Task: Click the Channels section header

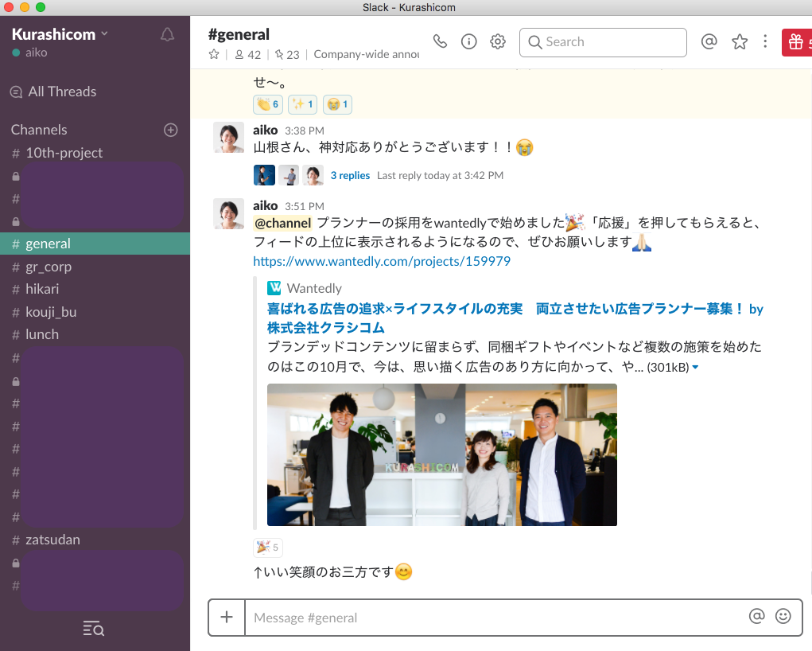Action: (39, 130)
